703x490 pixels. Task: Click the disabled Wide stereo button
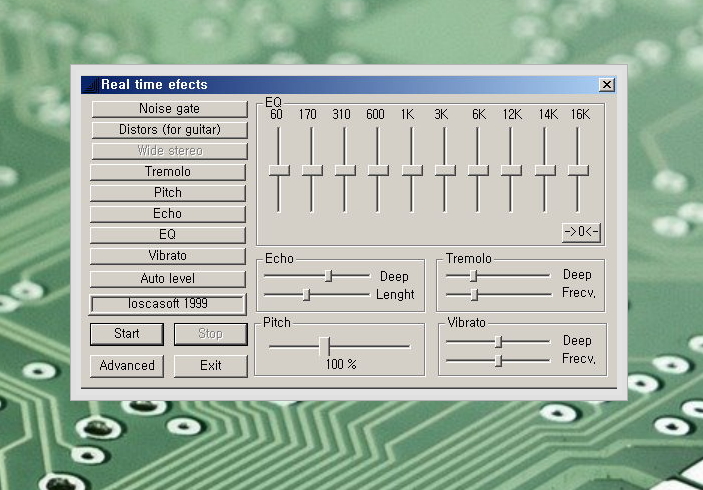click(x=169, y=151)
